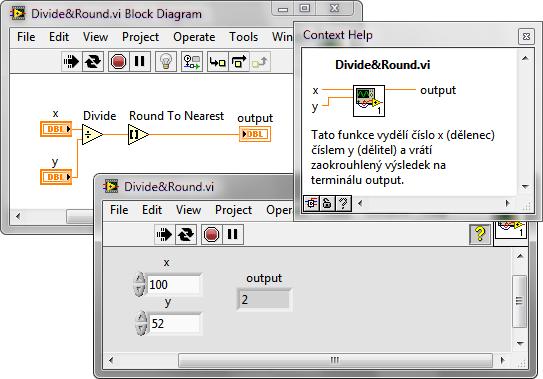Click Step Out button in Block Diagram

(260, 62)
